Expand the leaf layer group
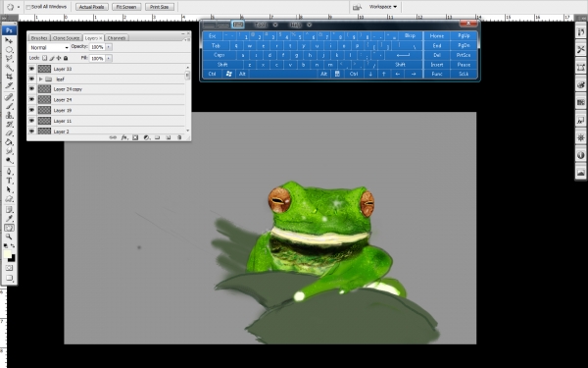The width and height of the screenshot is (588, 368). tap(40, 79)
